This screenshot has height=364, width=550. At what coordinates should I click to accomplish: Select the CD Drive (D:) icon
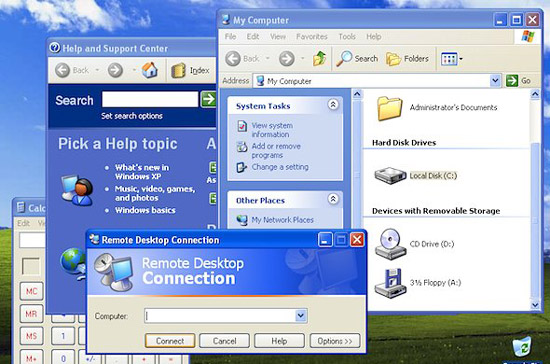(390, 244)
